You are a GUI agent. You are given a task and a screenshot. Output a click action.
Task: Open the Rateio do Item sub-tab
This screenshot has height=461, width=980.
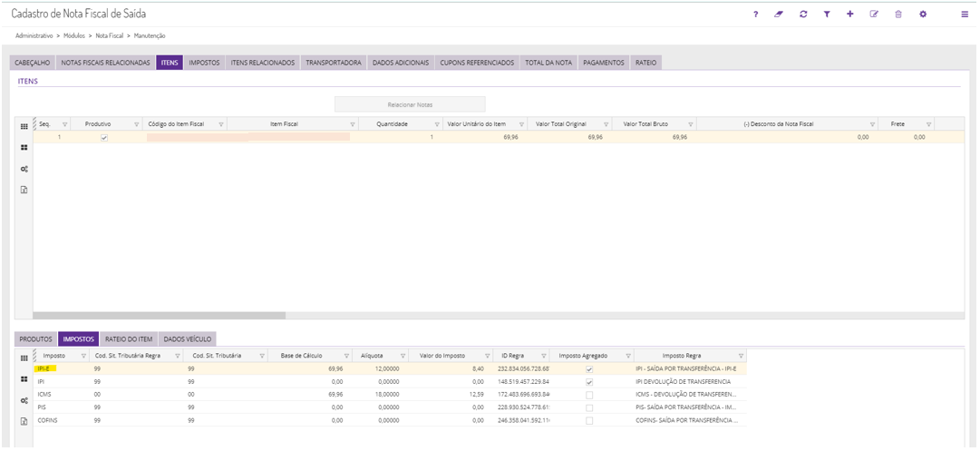click(x=129, y=338)
